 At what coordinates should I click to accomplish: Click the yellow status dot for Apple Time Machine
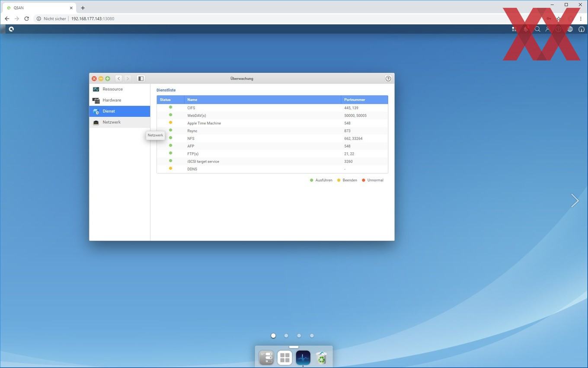170,122
